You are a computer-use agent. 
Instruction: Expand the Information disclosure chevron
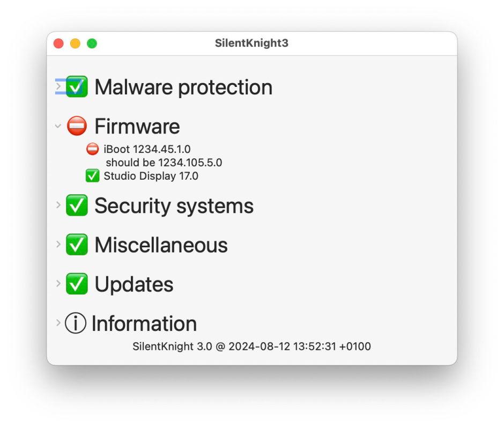pyautogui.click(x=58, y=322)
